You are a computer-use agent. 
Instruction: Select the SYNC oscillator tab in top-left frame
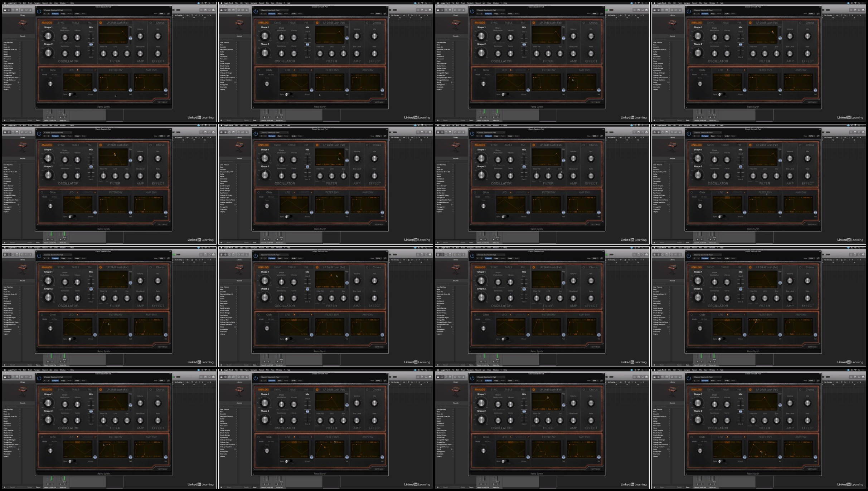click(x=61, y=23)
